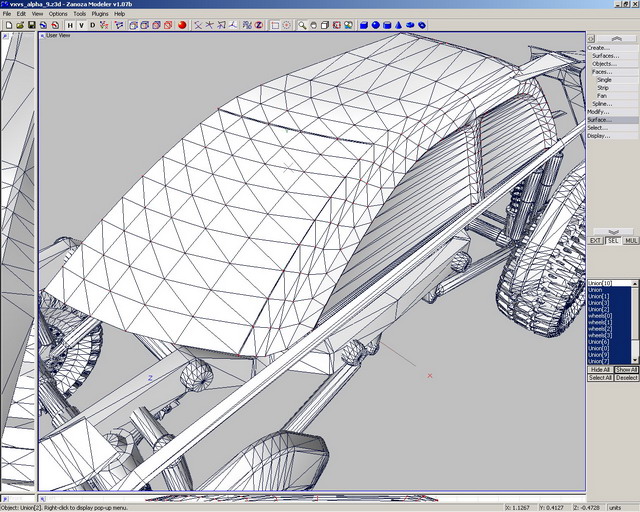This screenshot has height=512, width=640.
Task: Click the Save disk icon
Action: 32,25
